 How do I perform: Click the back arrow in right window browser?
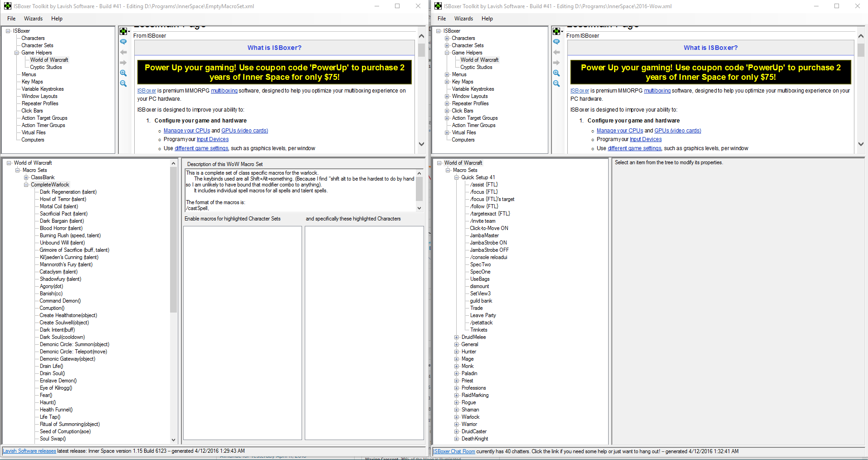[x=556, y=52]
